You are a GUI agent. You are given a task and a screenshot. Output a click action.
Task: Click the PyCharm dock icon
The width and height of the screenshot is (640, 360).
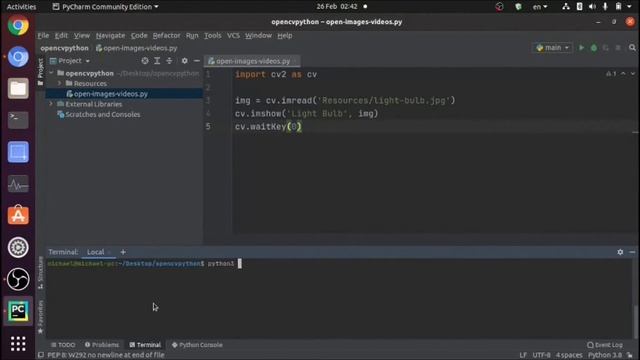18,311
